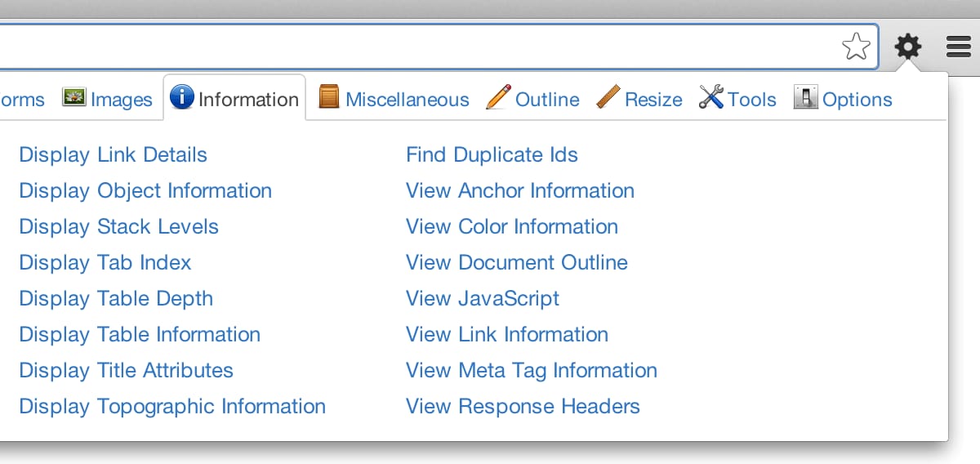Click the Miscellaneous tab box icon
Viewport: 980px width, 464px height.
click(328, 97)
